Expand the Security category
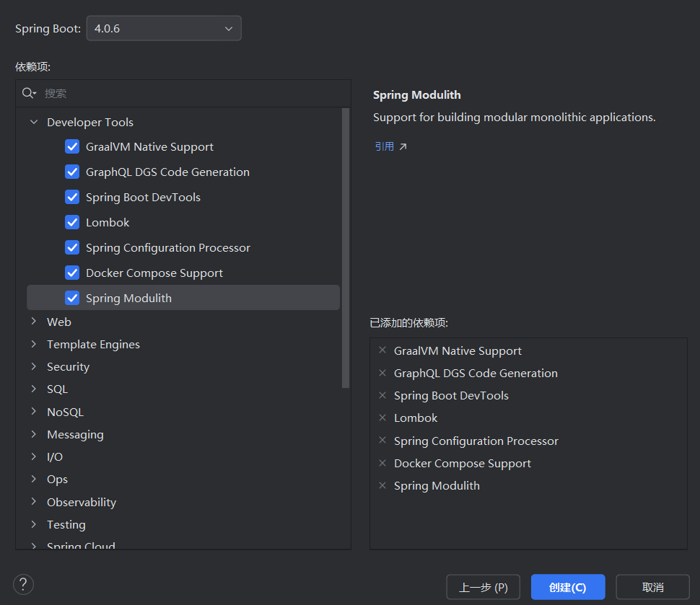 pyautogui.click(x=34, y=366)
